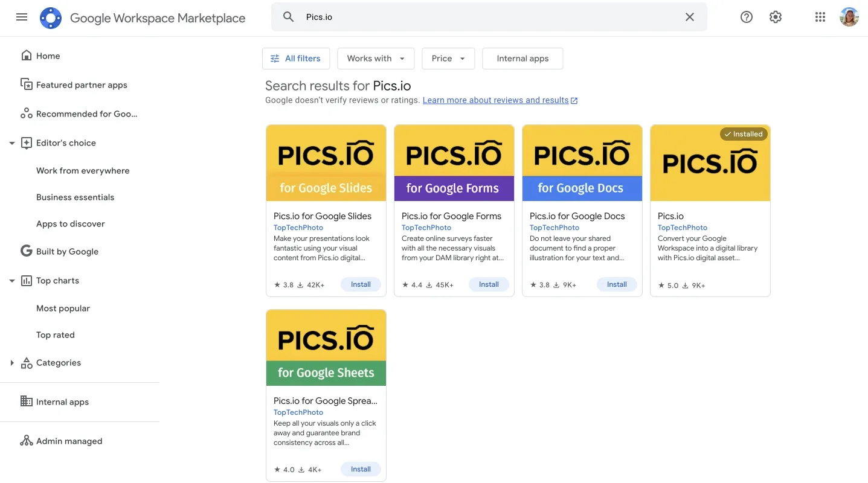Expand the Categories tree item

point(11,362)
